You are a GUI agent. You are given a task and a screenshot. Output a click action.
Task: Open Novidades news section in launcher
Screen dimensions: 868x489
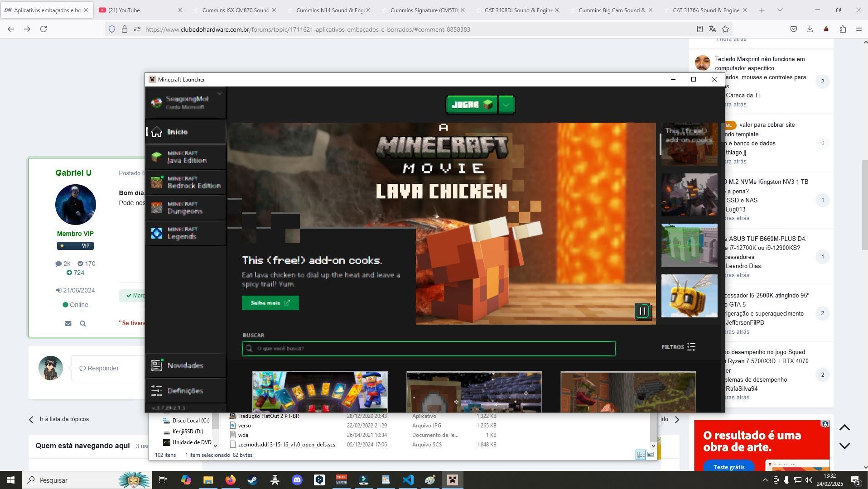coord(185,365)
